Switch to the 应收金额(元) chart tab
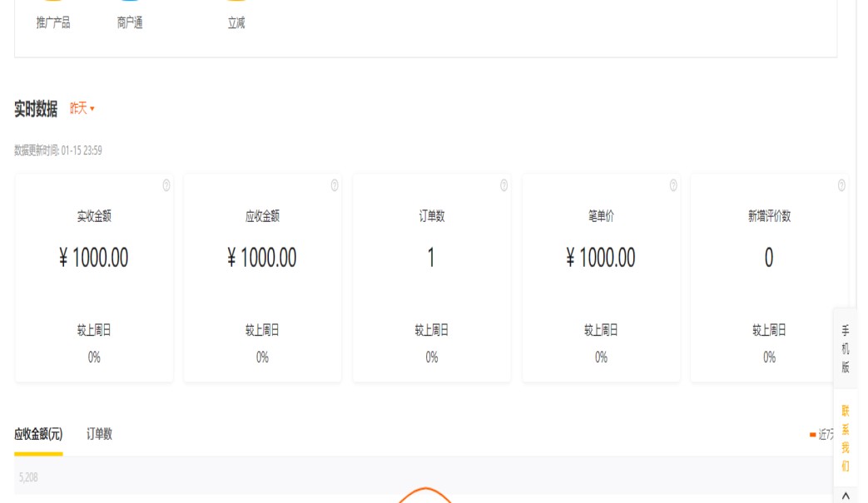The image size is (868, 503). pos(38,434)
